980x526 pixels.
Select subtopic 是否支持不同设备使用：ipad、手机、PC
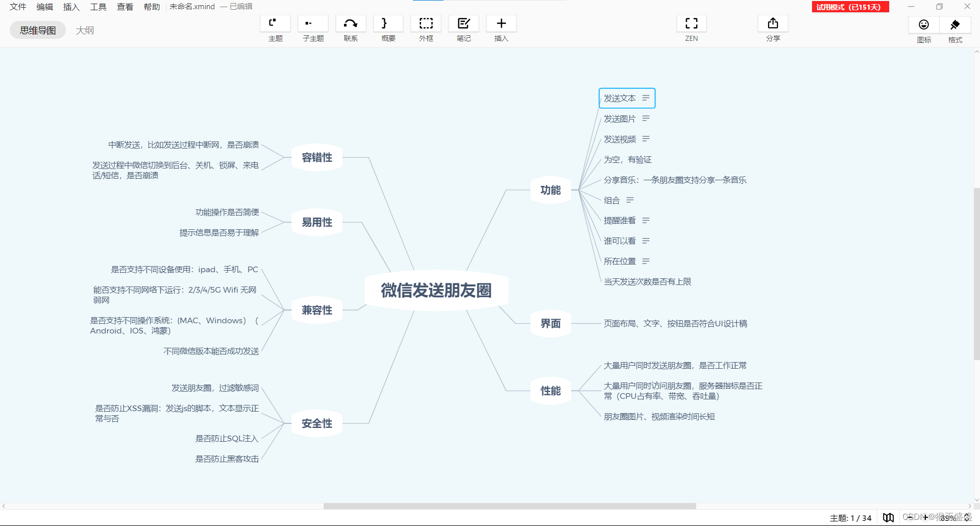click(x=184, y=269)
